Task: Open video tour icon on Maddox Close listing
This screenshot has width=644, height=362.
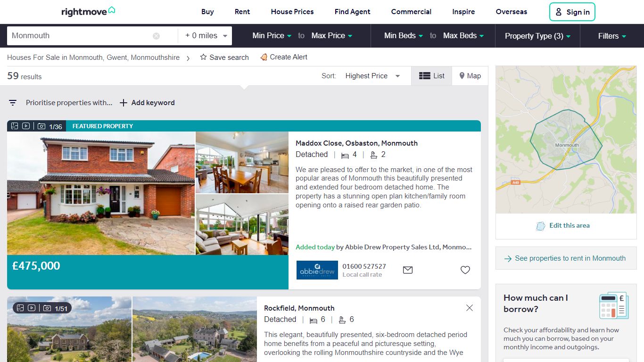Action: pyautogui.click(x=26, y=126)
